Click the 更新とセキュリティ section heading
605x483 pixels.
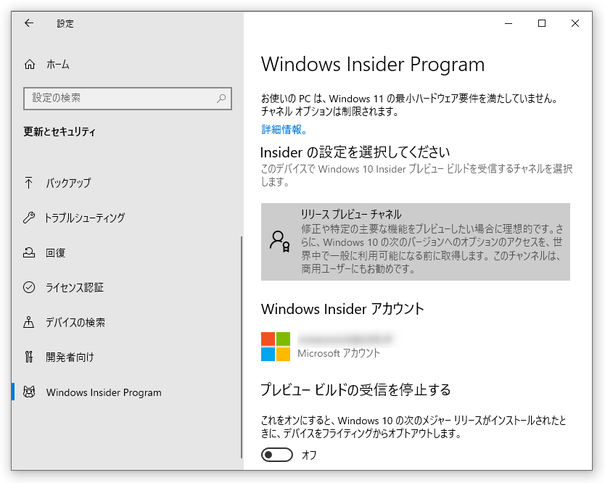pyautogui.click(x=59, y=132)
